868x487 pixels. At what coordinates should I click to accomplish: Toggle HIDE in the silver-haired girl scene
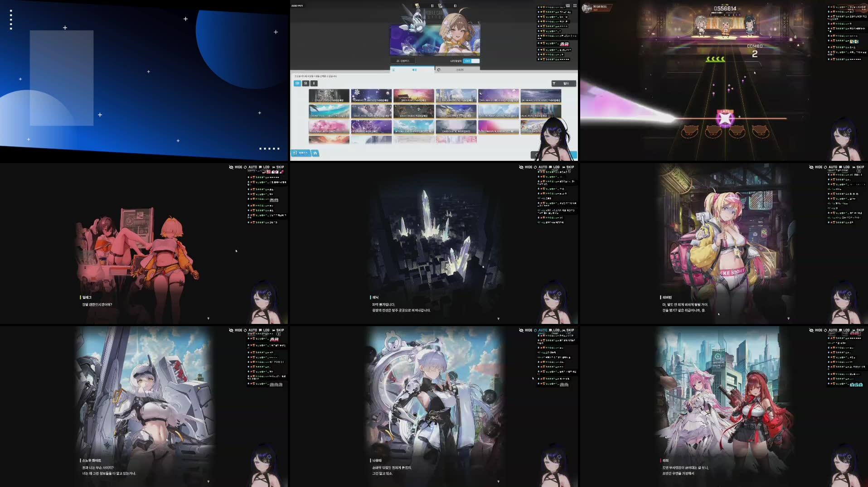[526, 330]
